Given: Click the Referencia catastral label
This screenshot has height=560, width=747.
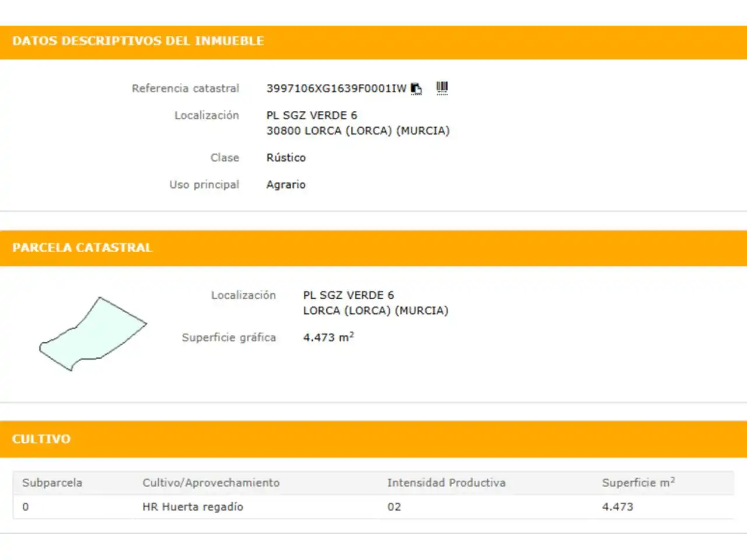Looking at the screenshot, I should [x=186, y=89].
